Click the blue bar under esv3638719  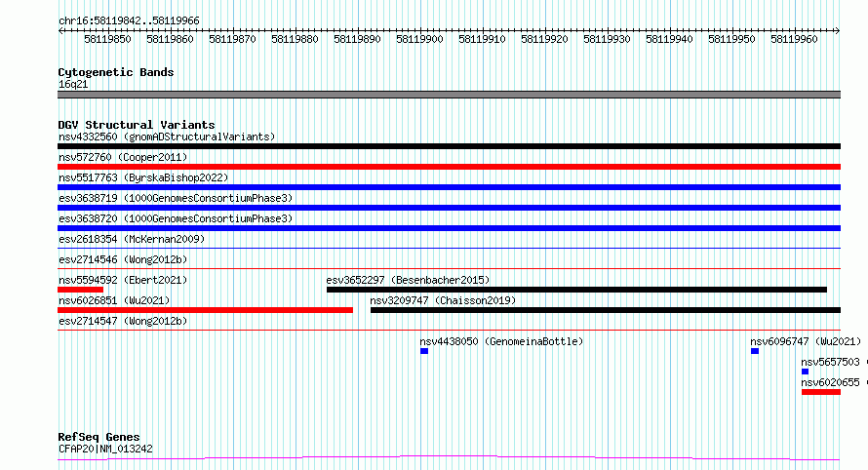pos(449,208)
